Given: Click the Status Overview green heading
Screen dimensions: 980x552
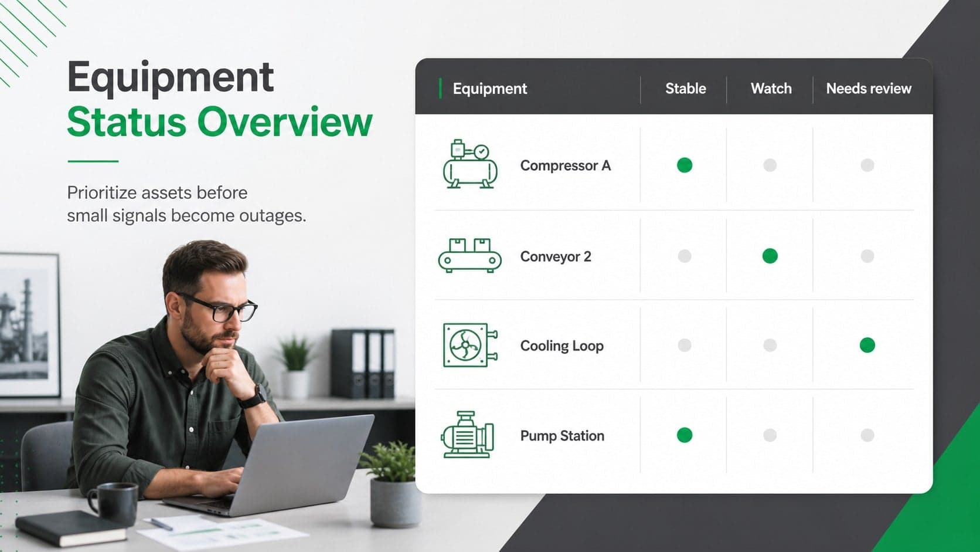Looking at the screenshot, I should pos(220,122).
